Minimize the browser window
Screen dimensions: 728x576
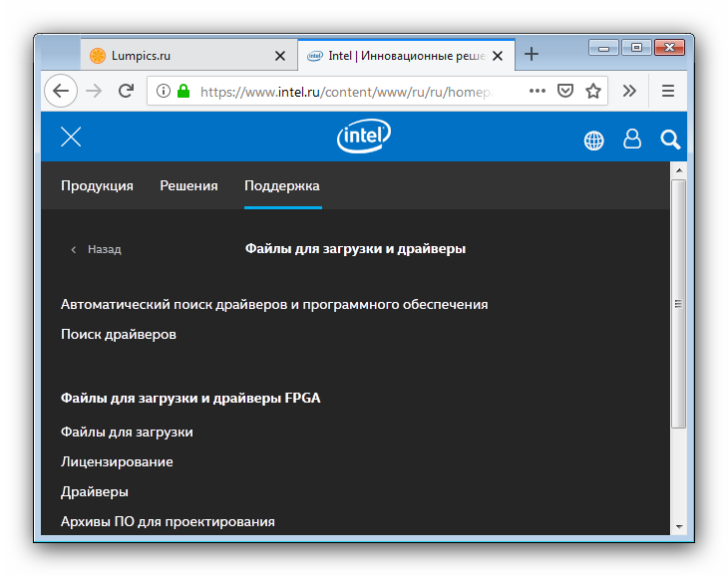[603, 47]
